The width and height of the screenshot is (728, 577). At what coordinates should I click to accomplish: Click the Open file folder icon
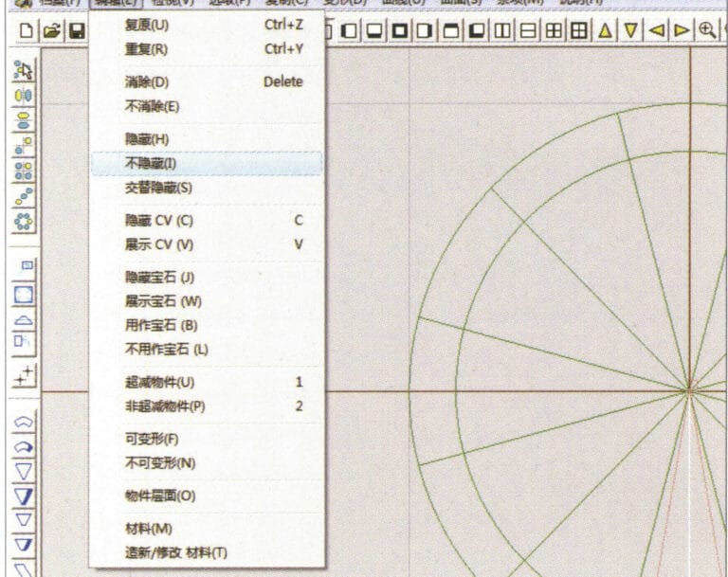click(x=51, y=30)
